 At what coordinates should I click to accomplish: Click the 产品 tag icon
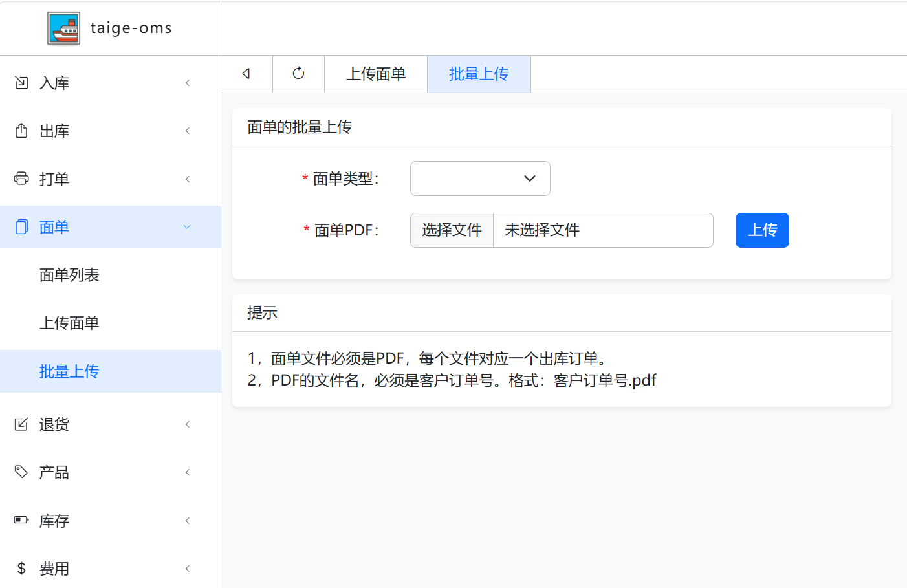coord(21,472)
